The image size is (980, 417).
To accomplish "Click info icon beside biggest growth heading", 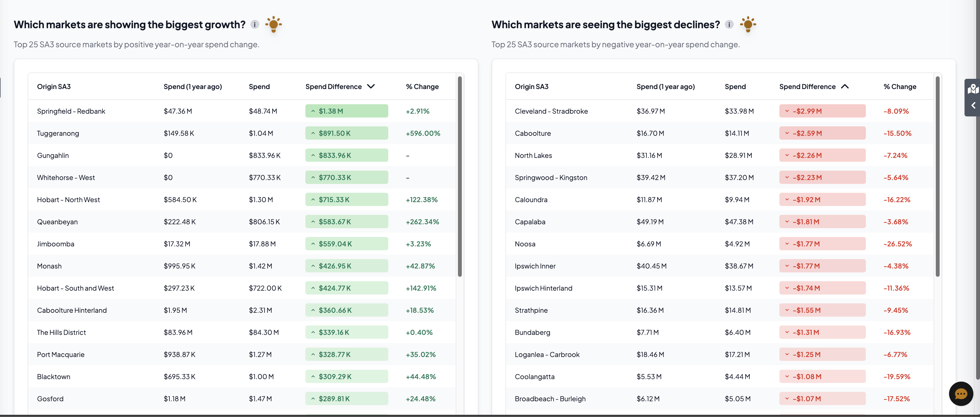I will [255, 24].
